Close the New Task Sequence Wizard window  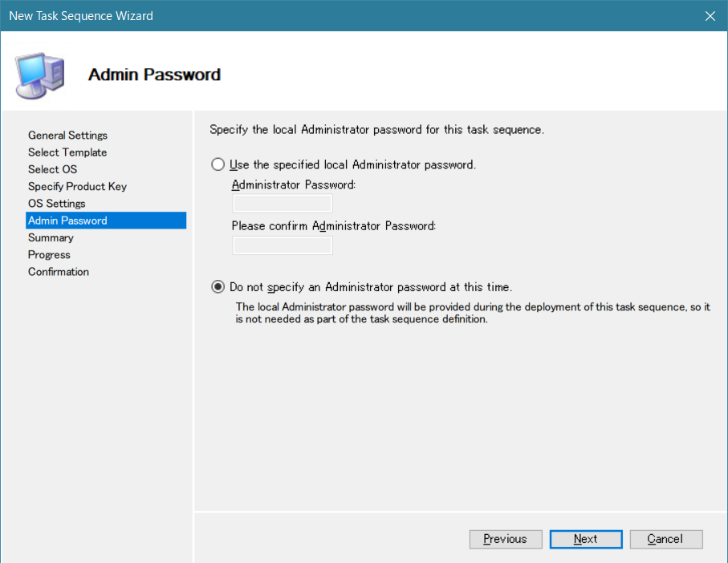710,16
